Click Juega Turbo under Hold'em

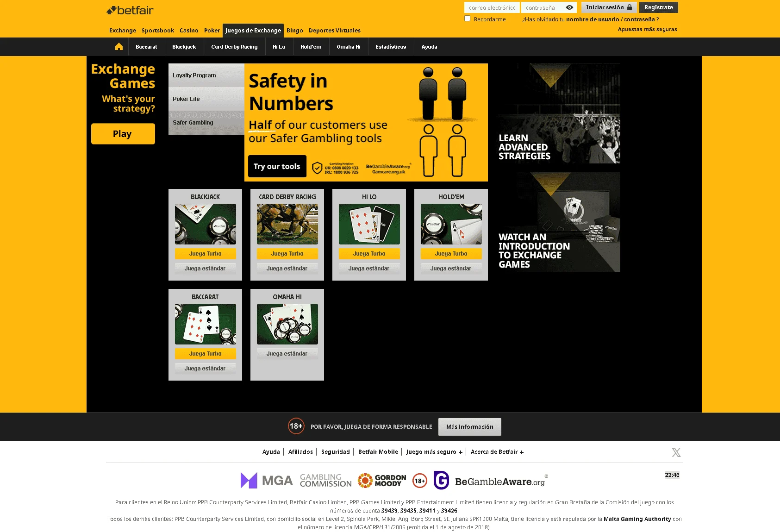451,254
